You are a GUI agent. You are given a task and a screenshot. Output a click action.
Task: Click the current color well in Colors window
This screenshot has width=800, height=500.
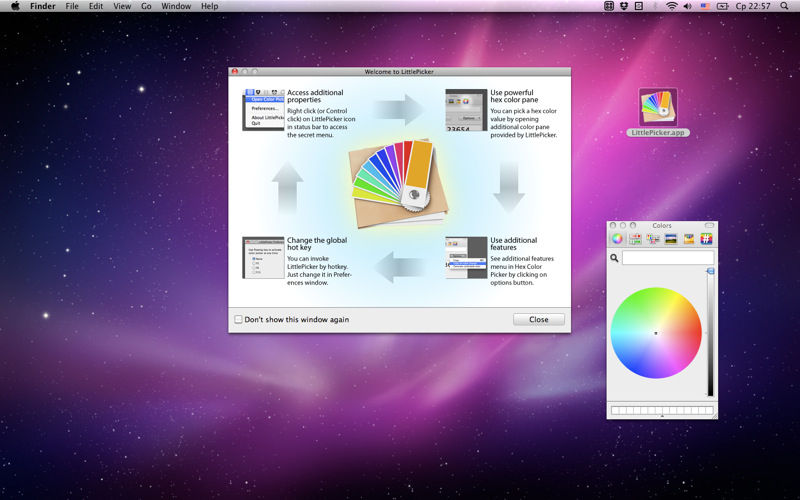pyautogui.click(x=668, y=258)
